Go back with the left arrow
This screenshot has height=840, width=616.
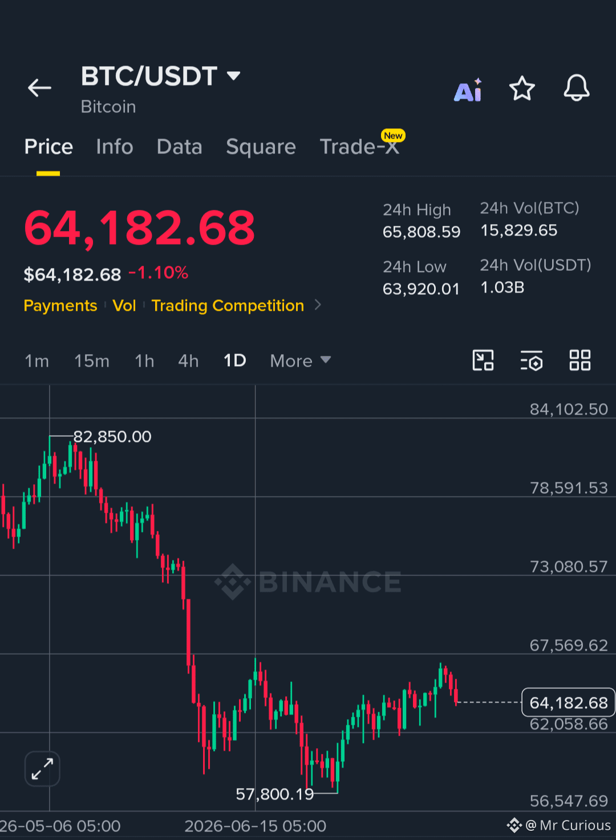(40, 88)
